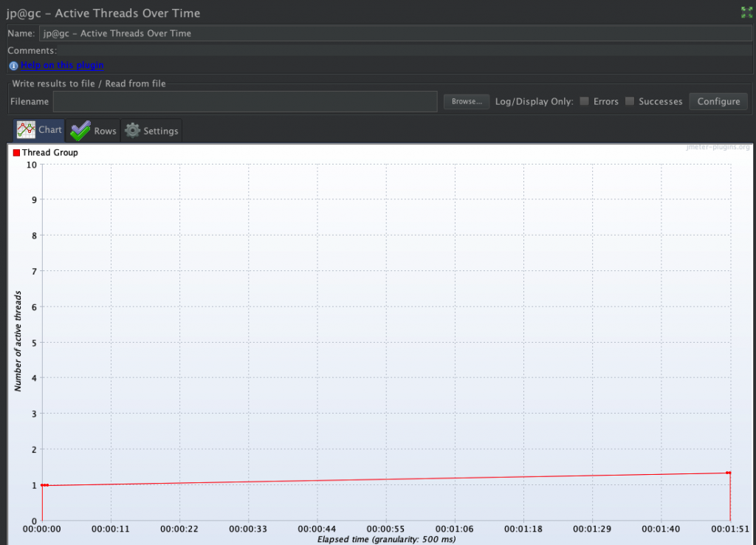Image resolution: width=756 pixels, height=545 pixels.
Task: Open the Settings tab with gear icon
Action: point(151,131)
